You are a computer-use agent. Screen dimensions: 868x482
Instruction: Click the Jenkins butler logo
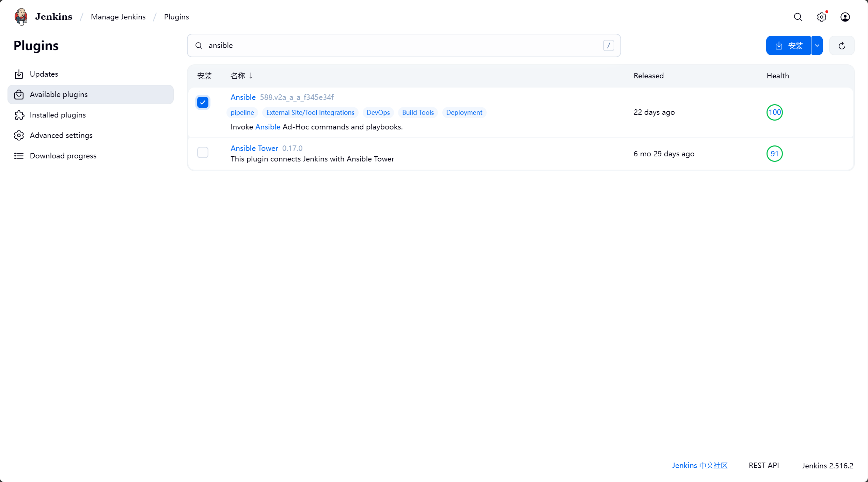[x=21, y=17]
